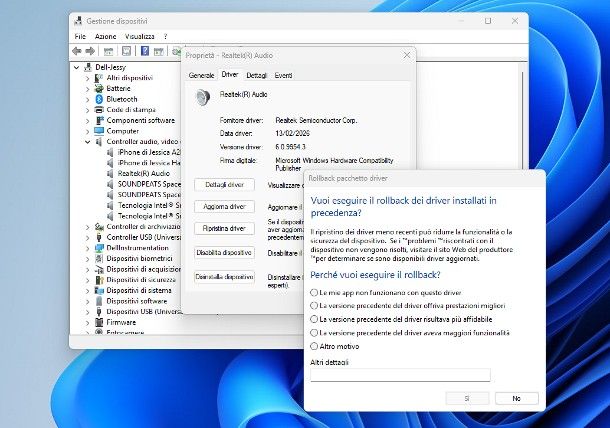Expand the Dispositivi software node
The image size is (610, 428).
[88, 301]
